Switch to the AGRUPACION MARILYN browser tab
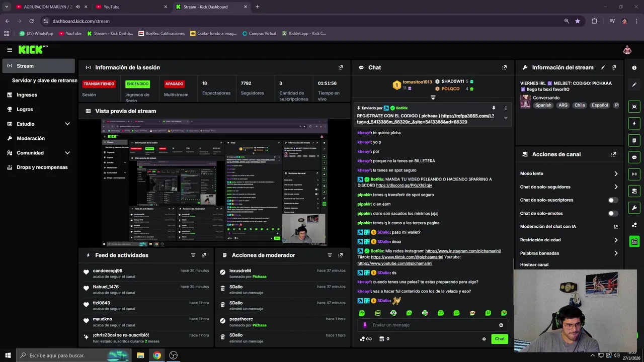The image size is (644, 362). pos(52,7)
